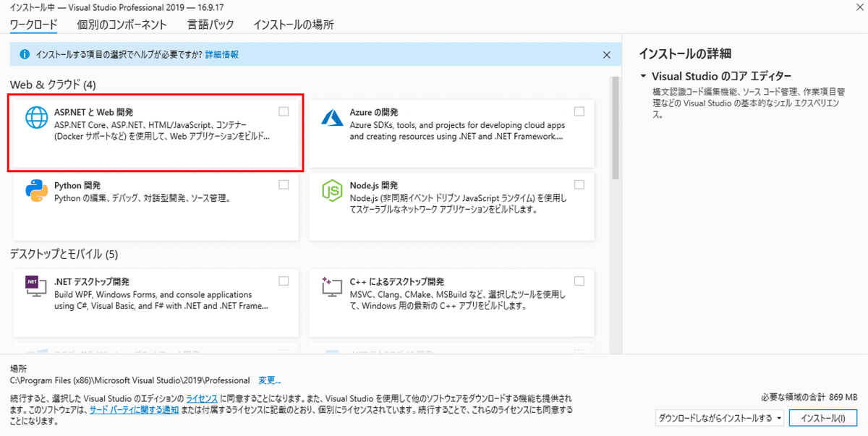Tick the .NET デスクトップ開発 checkbox
Screen dimensions: 868x436
coord(284,281)
